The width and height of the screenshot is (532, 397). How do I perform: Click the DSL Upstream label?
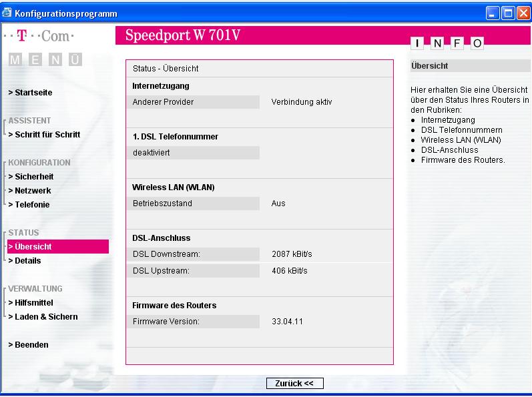161,271
